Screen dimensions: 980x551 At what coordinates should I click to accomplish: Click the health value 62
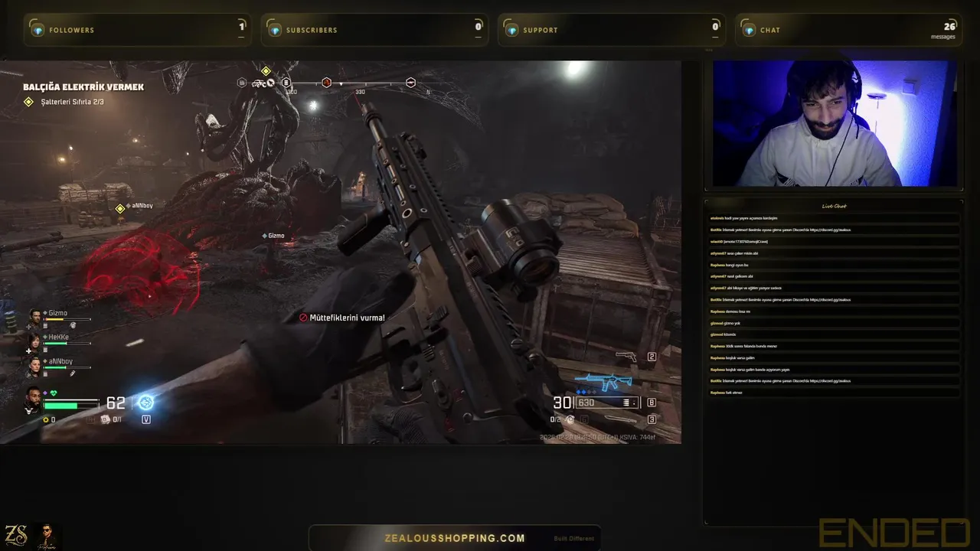[x=116, y=403]
